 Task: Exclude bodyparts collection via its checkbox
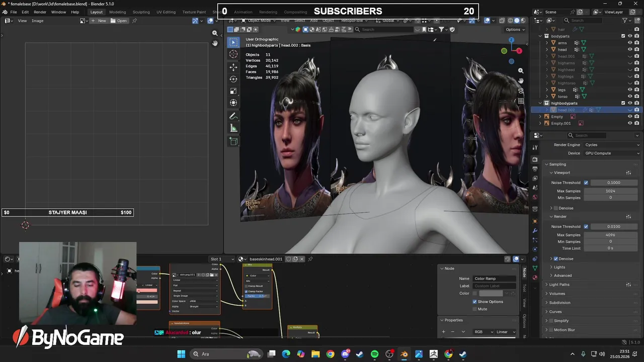coord(623,36)
